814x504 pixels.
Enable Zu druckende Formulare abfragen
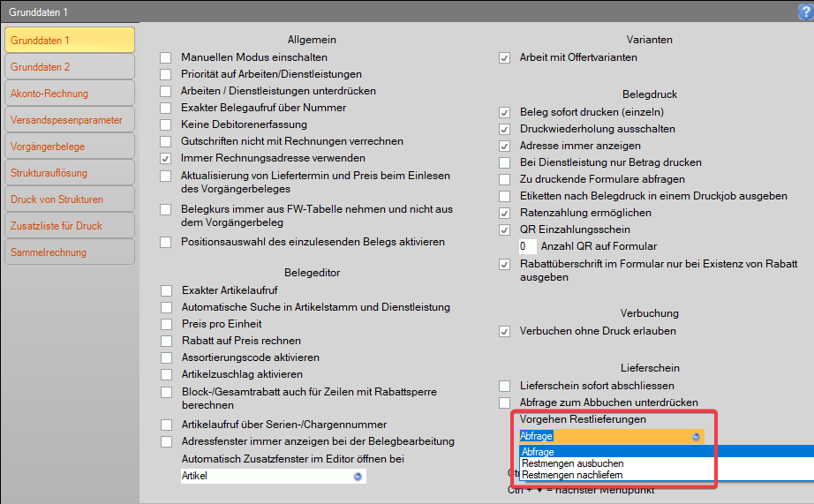coord(505,179)
